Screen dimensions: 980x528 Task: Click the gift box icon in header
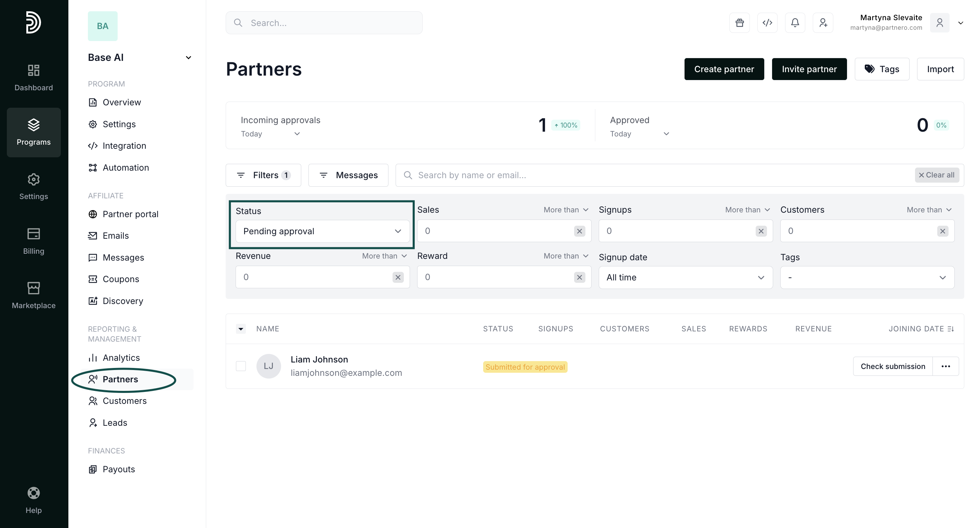pos(739,23)
